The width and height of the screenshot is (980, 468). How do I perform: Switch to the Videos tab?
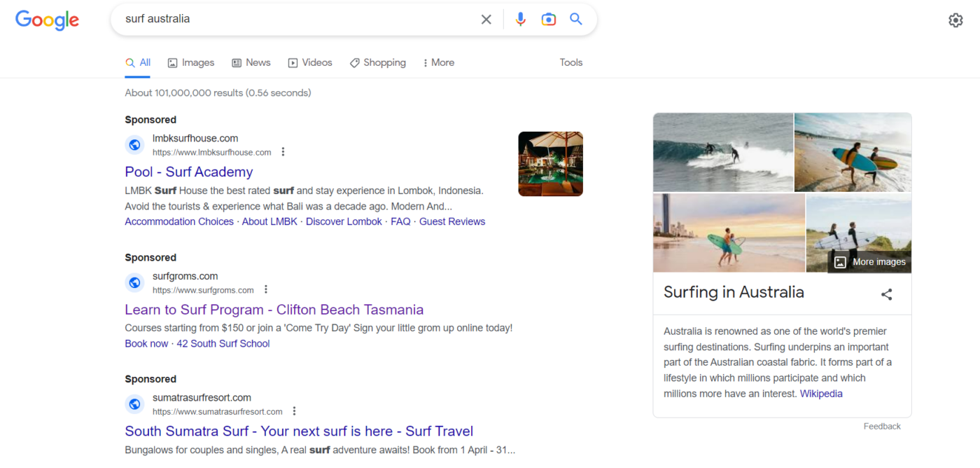310,62
